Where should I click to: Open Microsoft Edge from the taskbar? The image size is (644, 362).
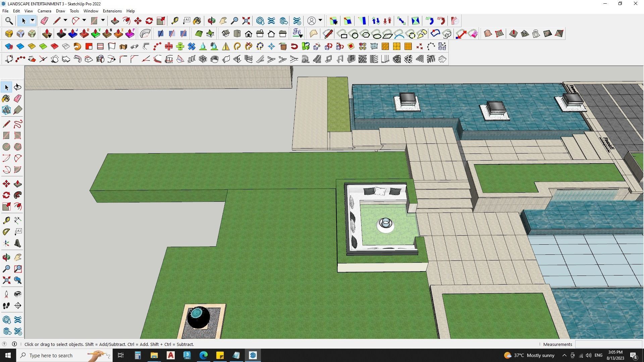tap(204, 355)
